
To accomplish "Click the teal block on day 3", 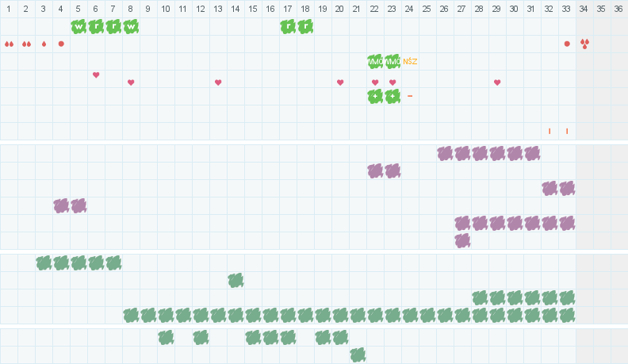I will pyautogui.click(x=44, y=262).
